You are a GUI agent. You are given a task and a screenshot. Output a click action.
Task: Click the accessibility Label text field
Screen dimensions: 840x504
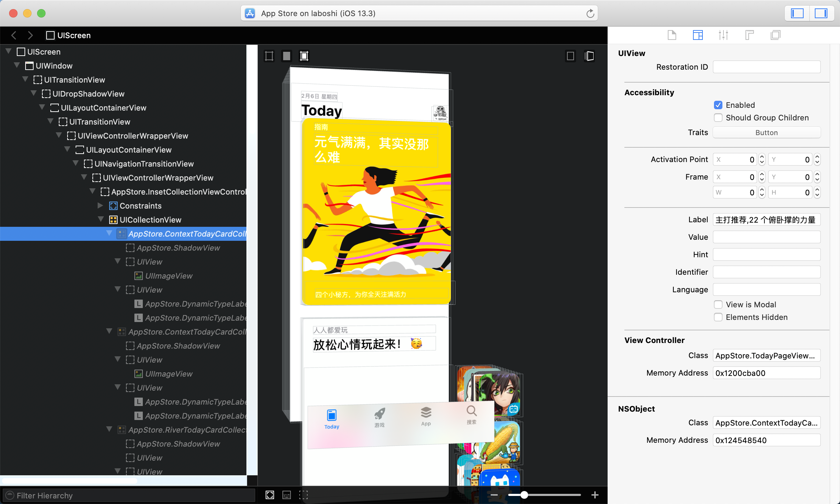point(766,220)
